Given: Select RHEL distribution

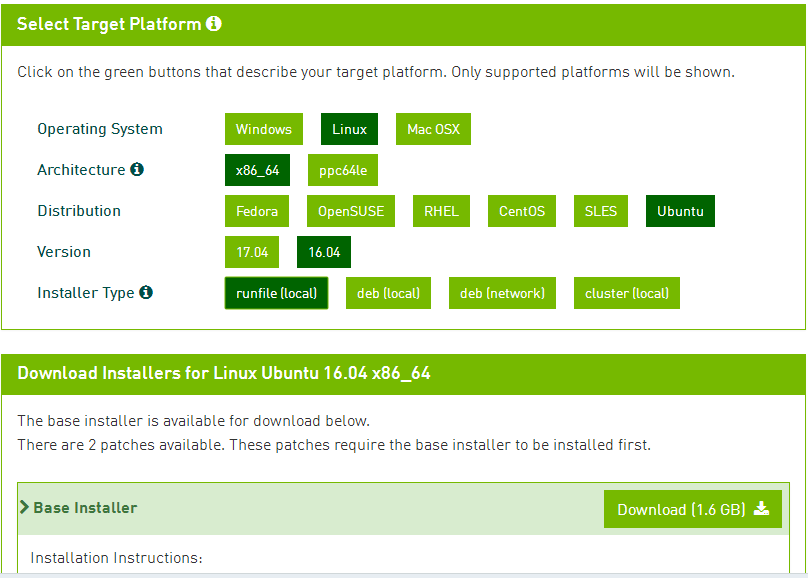Looking at the screenshot, I should [x=441, y=211].
